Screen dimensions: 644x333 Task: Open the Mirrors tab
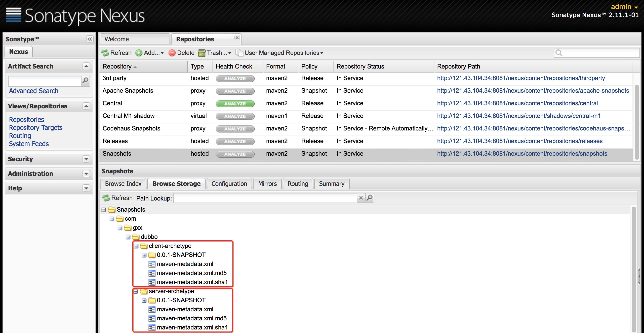[267, 184]
